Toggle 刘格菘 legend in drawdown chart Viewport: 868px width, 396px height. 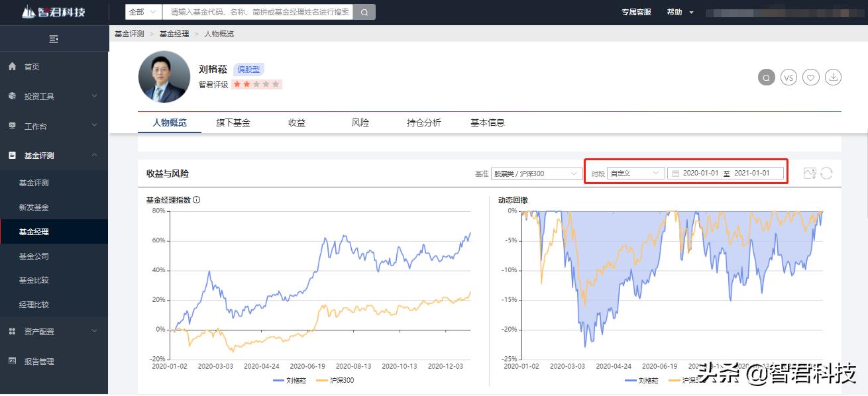click(x=641, y=380)
